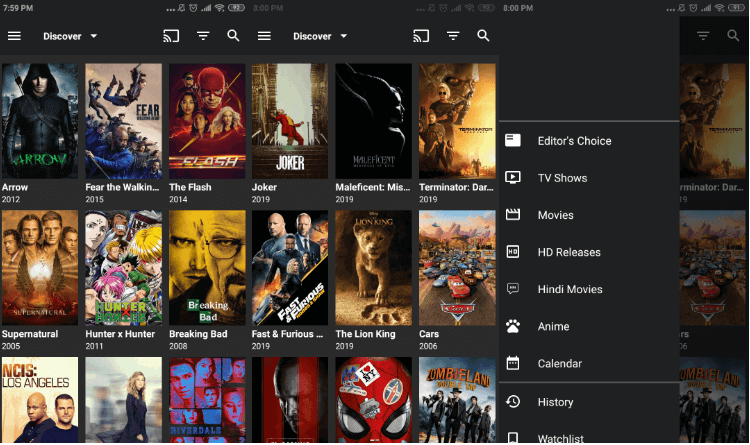Viewport: 750px width, 445px height.
Task: Open the Breaking Bad poster
Action: point(207,268)
